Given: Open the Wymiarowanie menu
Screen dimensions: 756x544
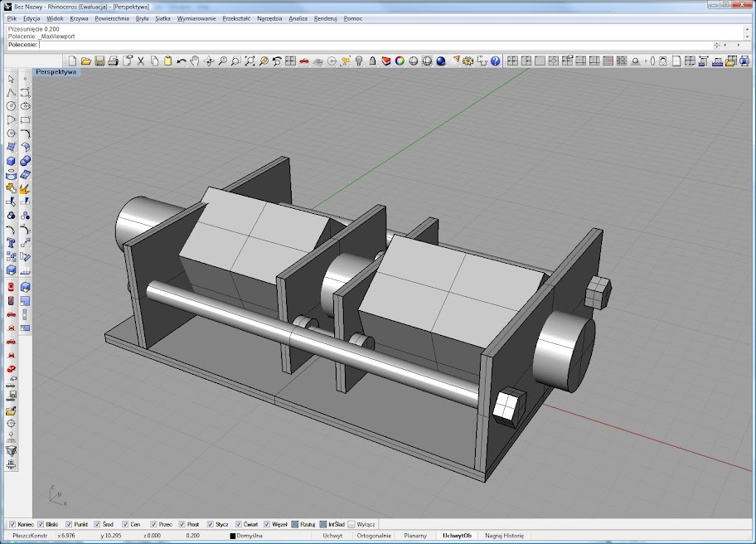Looking at the screenshot, I should pos(196,18).
